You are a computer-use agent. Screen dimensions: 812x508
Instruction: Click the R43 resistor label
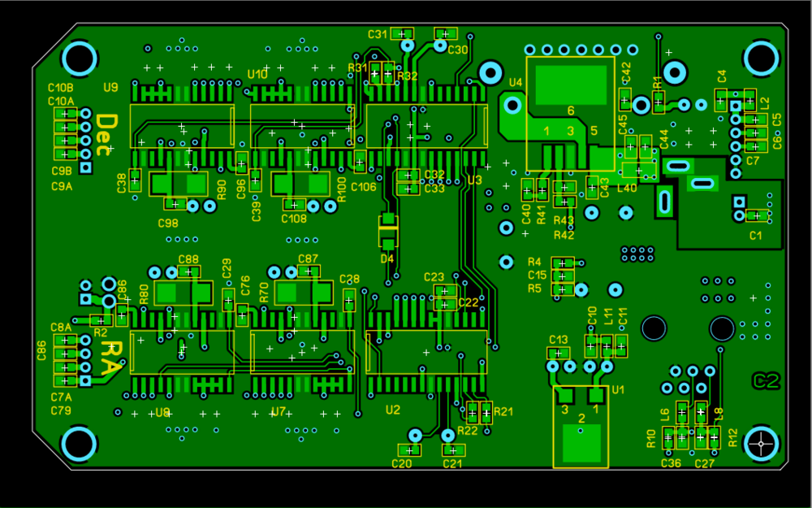click(x=564, y=220)
